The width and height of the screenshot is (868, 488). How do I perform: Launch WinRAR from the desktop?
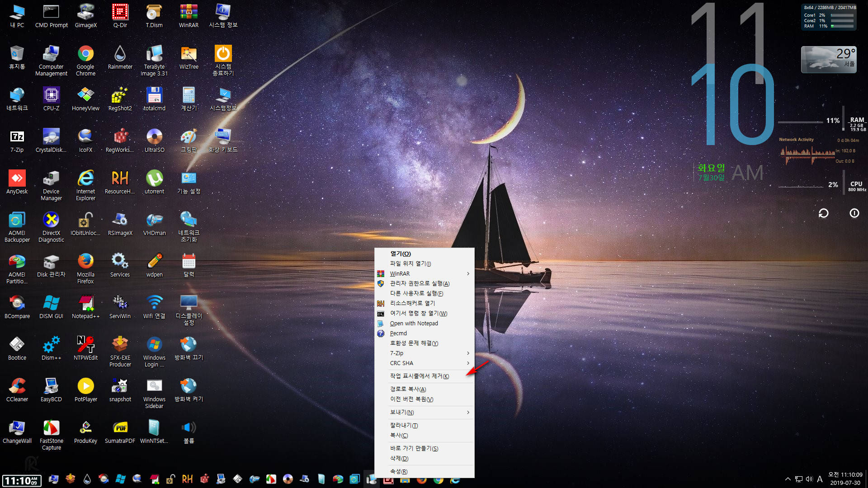click(x=189, y=16)
